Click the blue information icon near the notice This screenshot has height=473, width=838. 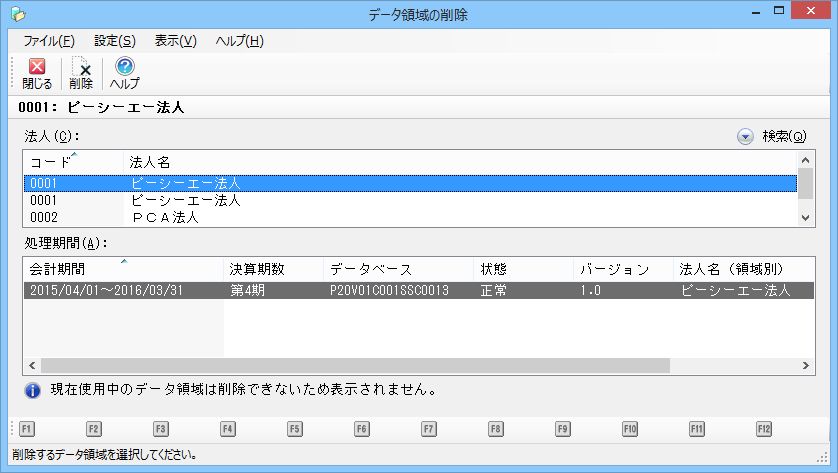31,388
